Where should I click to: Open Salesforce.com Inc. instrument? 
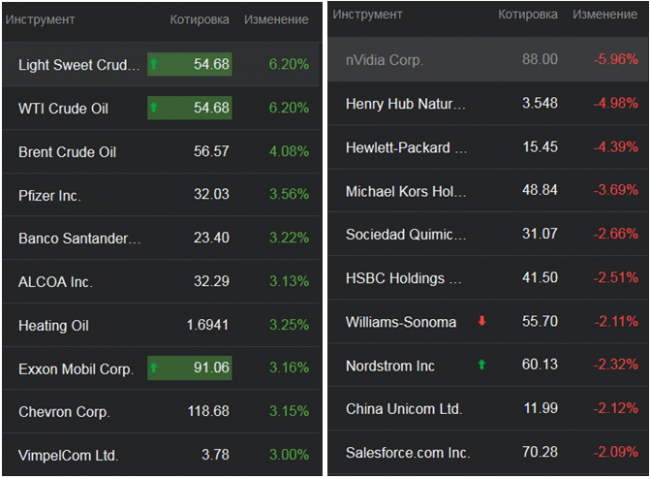pos(407,453)
